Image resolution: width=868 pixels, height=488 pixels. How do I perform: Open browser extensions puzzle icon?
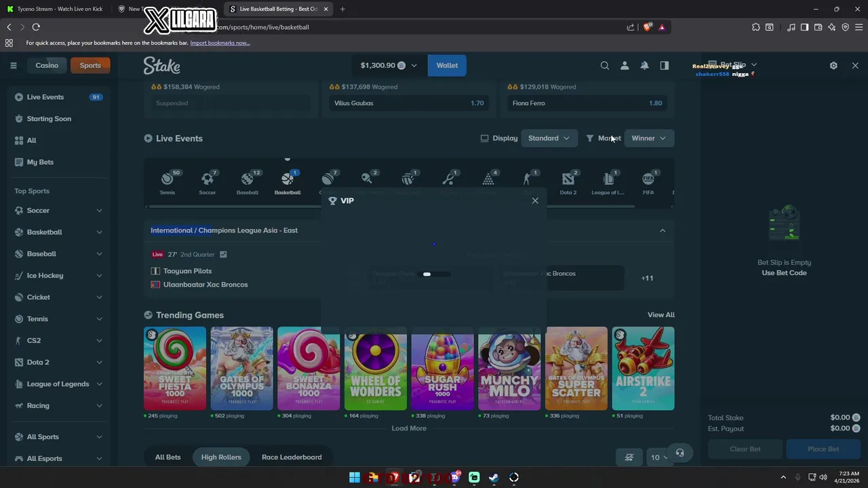[x=756, y=27]
